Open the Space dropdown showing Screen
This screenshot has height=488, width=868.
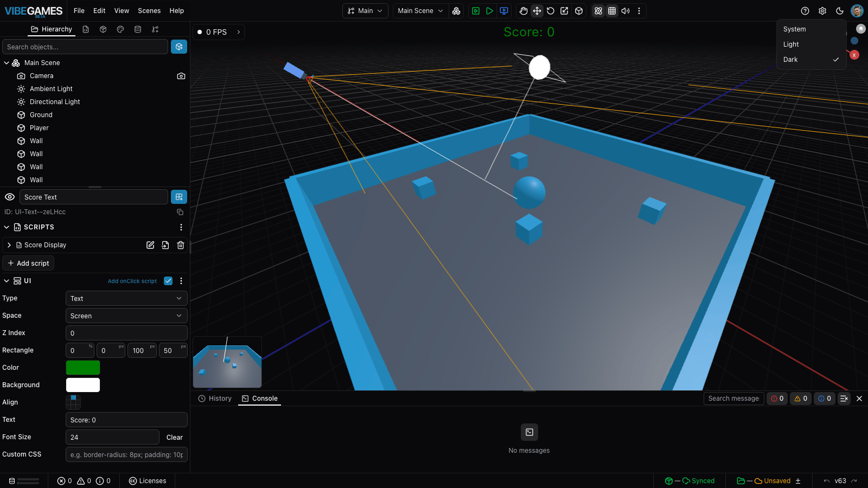coord(126,316)
